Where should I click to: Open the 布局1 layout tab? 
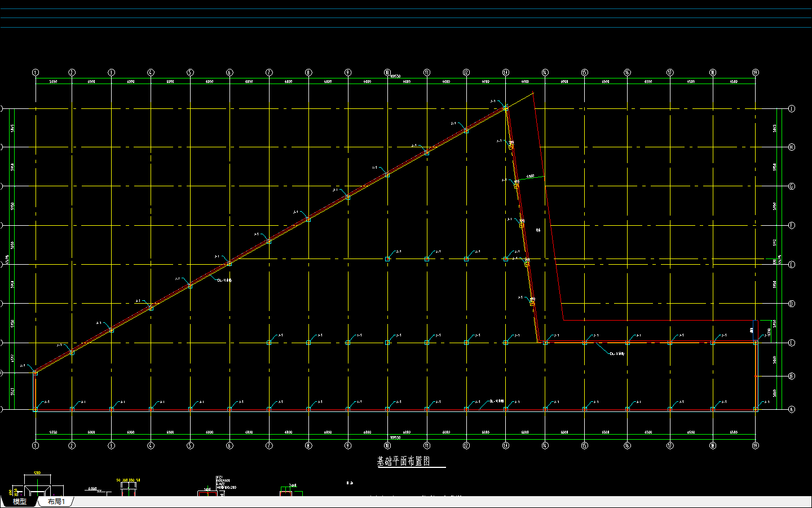point(56,502)
